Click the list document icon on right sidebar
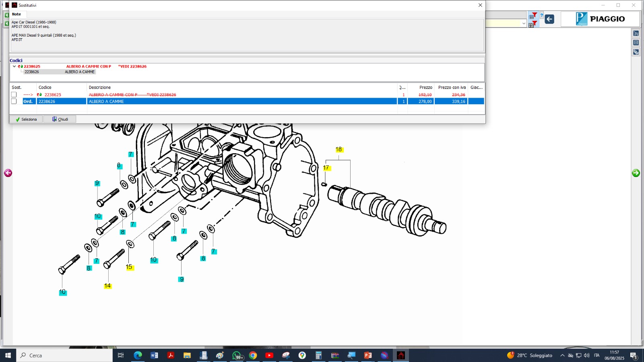This screenshot has width=644, height=362. point(636,43)
